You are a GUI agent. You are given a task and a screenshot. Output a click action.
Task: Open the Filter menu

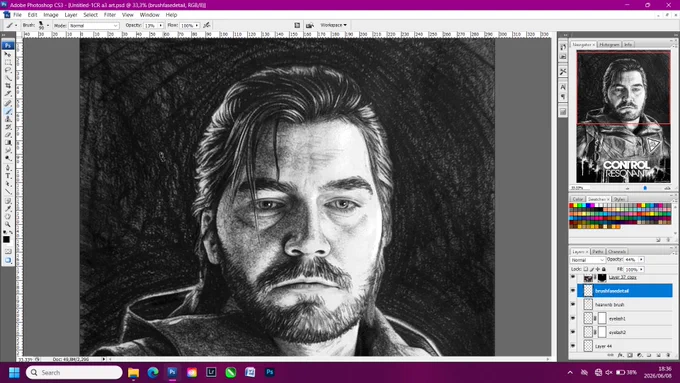110,15
